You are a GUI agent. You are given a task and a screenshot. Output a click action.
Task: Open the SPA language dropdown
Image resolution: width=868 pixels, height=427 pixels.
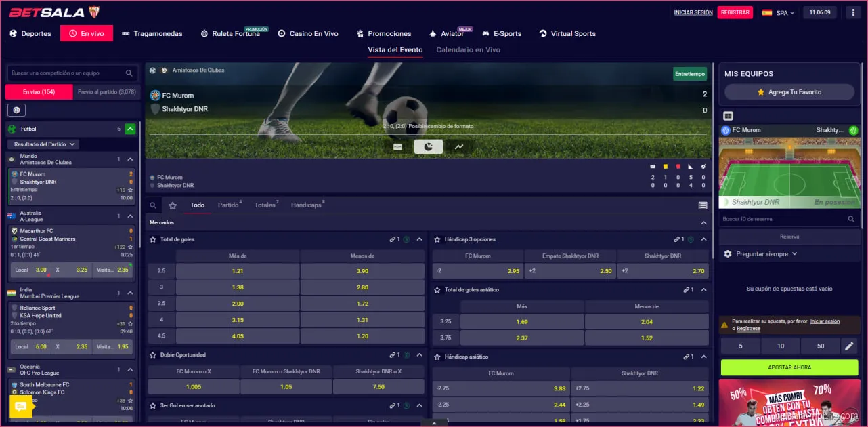778,12
